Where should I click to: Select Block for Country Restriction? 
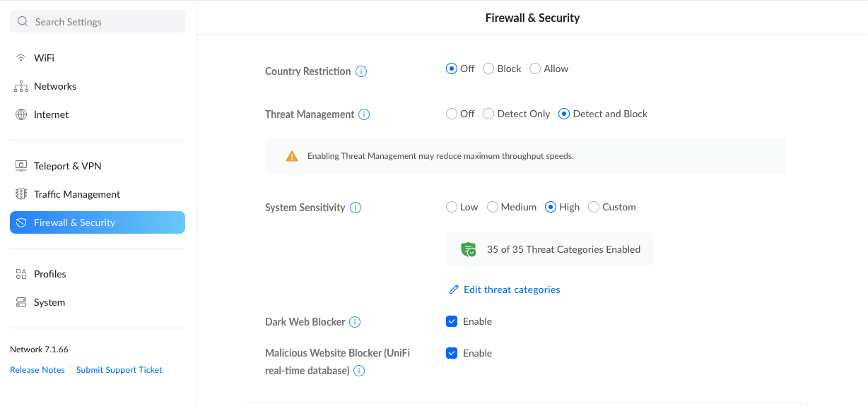coord(488,68)
